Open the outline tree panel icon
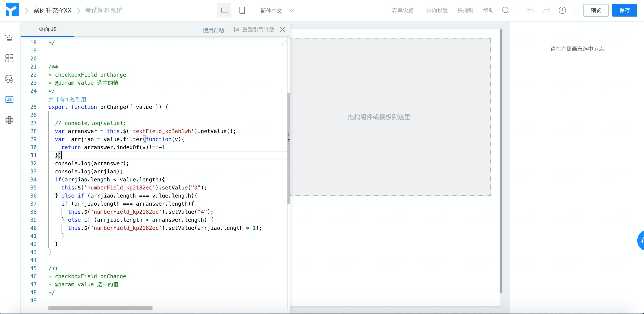The image size is (644, 314). point(9,38)
